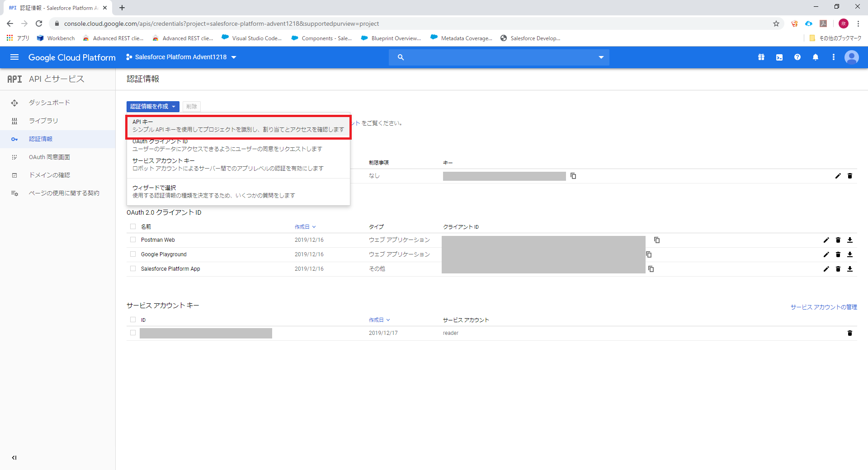Open the Visual Studio Code bookmark
This screenshot has width=868, height=470.
coord(252,38)
